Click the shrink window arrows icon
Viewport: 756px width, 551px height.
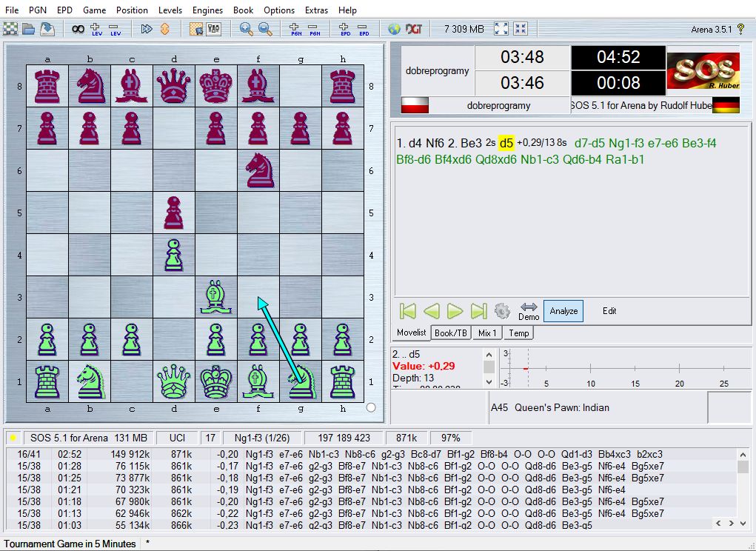click(521, 29)
